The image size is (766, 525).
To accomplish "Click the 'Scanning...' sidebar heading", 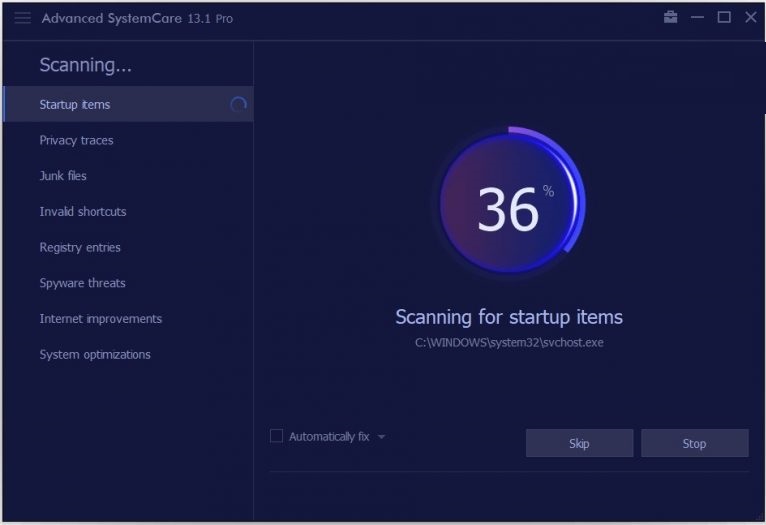I will (x=85, y=65).
